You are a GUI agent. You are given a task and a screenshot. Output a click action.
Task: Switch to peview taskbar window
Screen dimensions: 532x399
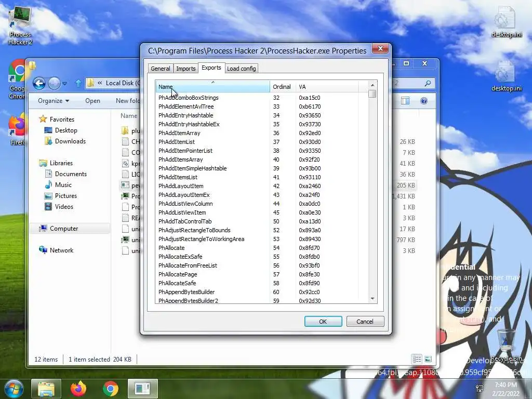pyautogui.click(x=143, y=389)
